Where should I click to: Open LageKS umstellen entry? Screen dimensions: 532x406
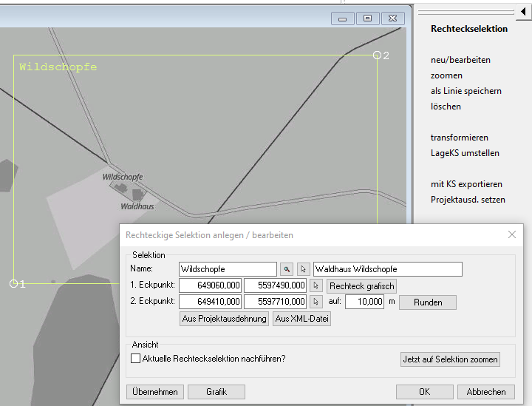pos(465,153)
